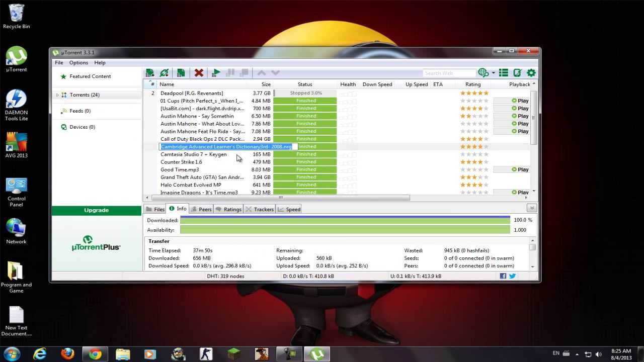Click the µTorrent desktop shortcut icon
The height and width of the screenshot is (362, 644).
16,59
